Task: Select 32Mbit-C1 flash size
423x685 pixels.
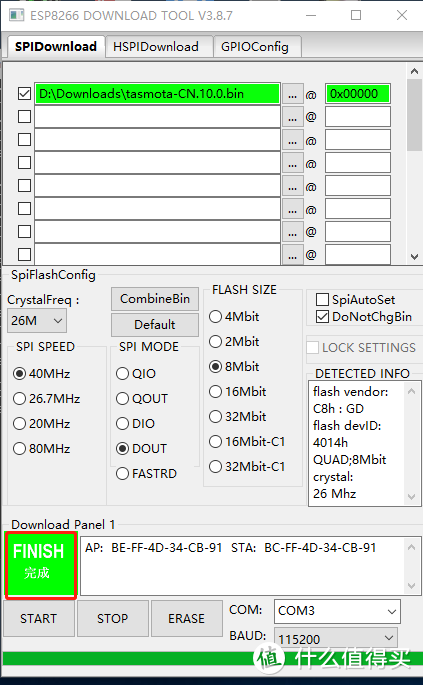Action: coord(247,467)
